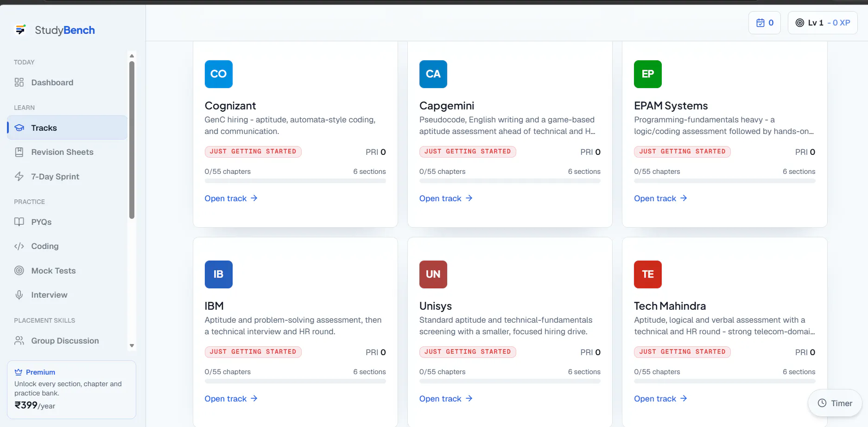The width and height of the screenshot is (868, 427).
Task: Open track for Capgemini
Action: point(446,198)
